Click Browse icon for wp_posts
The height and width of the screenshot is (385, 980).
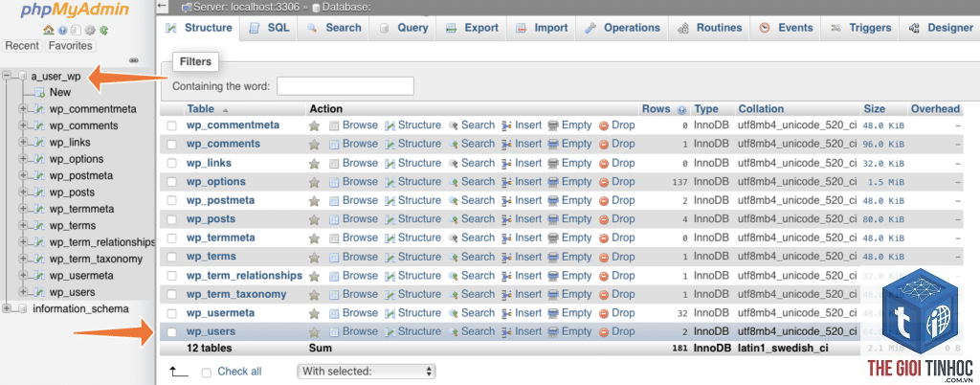pyautogui.click(x=334, y=219)
